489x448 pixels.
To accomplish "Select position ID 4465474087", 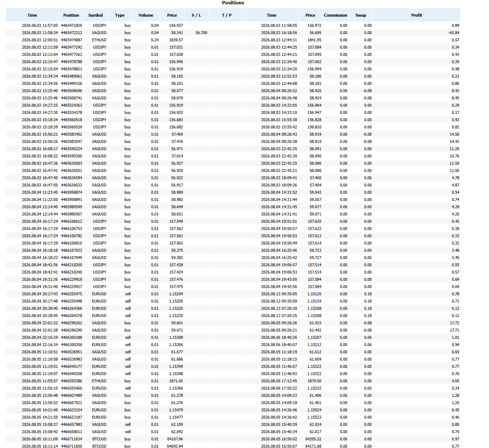I will [71, 40].
